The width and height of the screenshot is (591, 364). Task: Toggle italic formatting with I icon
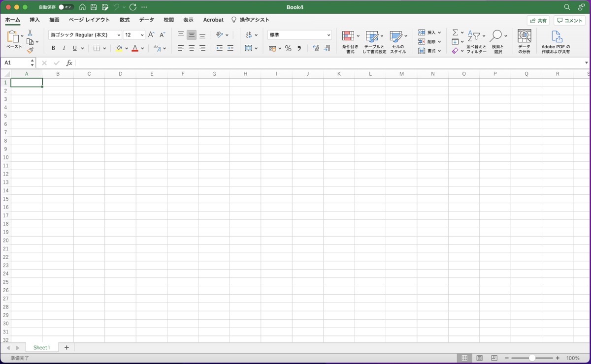[64, 48]
